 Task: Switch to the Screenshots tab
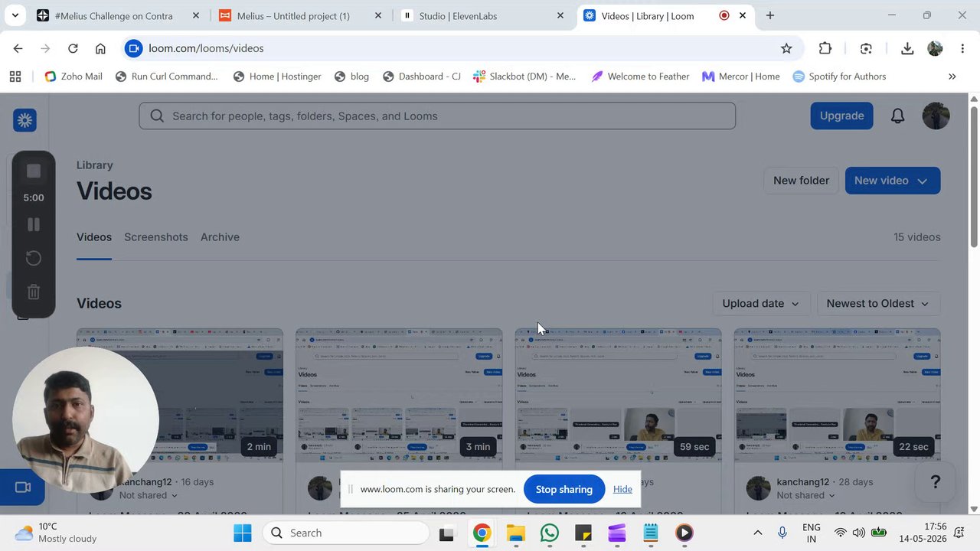(156, 237)
